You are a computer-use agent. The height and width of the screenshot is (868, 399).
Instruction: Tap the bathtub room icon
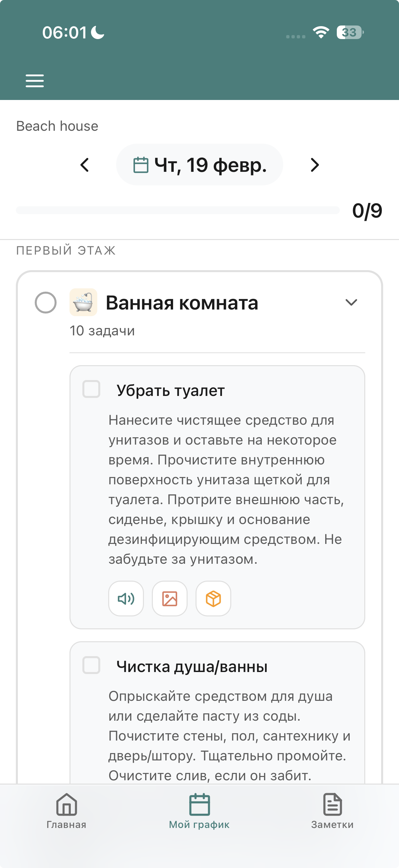(x=83, y=302)
